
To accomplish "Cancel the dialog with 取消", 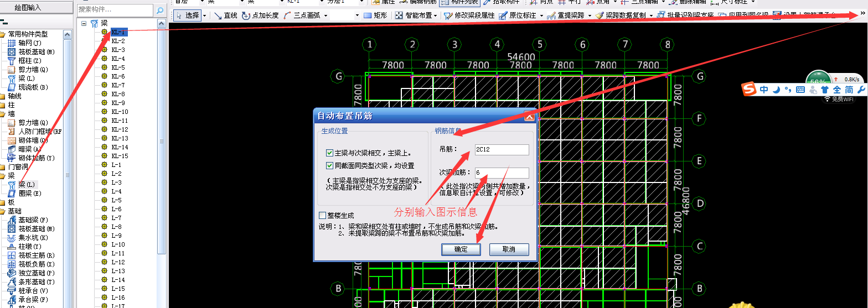I will (x=509, y=249).
